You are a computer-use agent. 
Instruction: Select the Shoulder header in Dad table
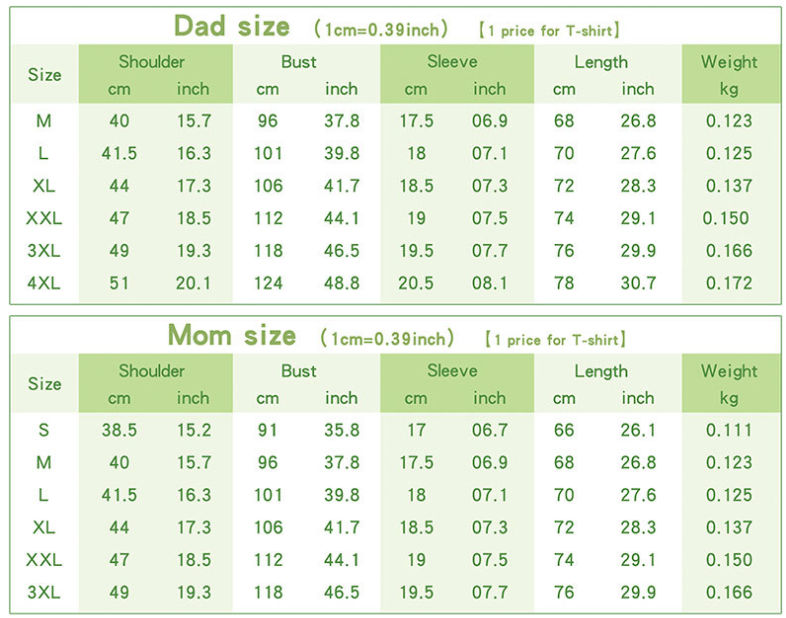pos(151,62)
